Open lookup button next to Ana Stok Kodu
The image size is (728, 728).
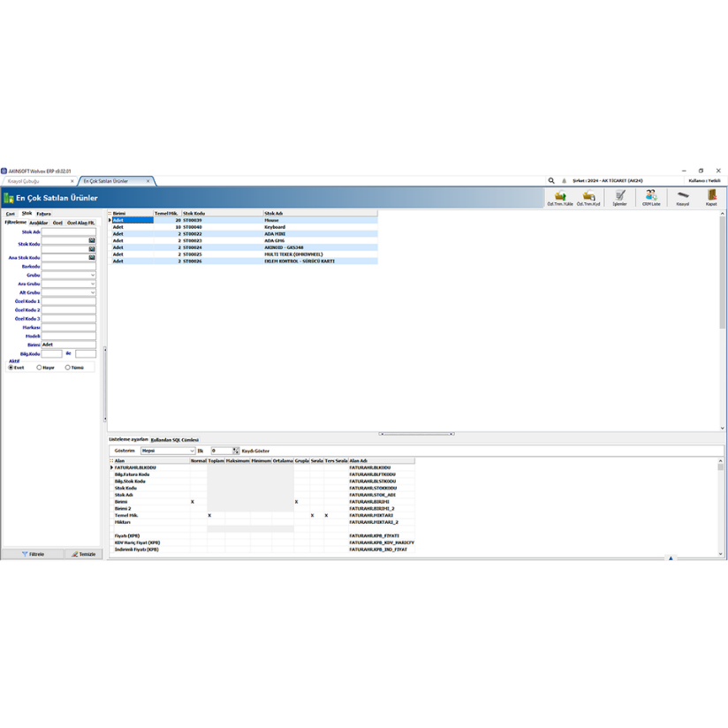(x=92, y=258)
